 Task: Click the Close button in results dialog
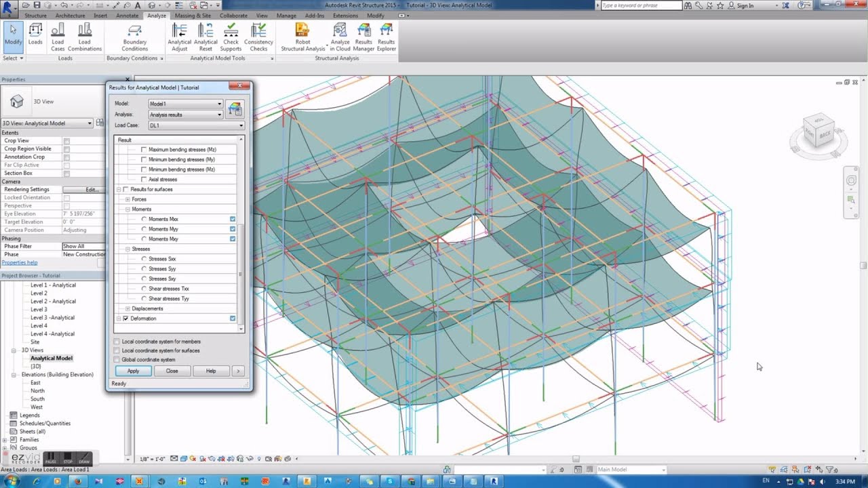pos(172,371)
